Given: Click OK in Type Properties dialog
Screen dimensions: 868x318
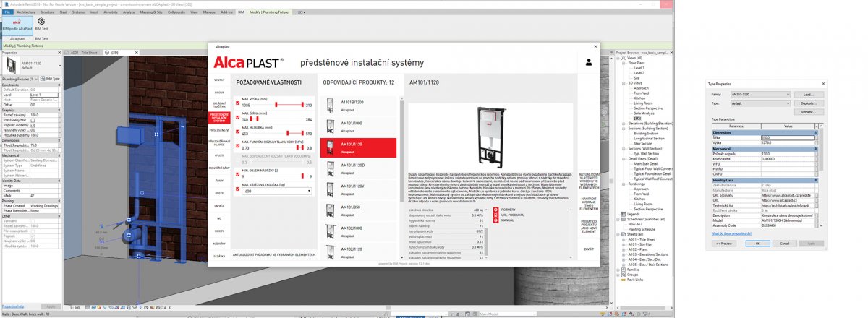Looking at the screenshot, I should click(757, 243).
